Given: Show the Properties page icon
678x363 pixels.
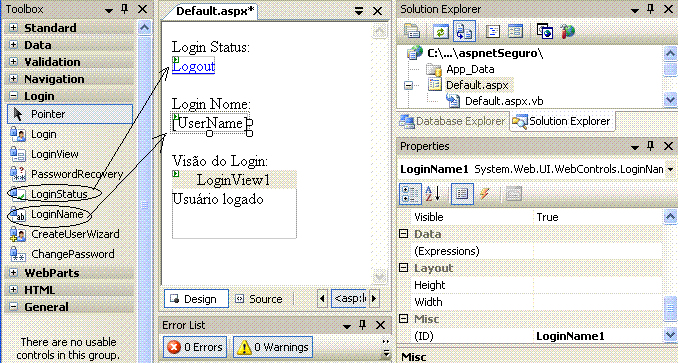Looking at the screenshot, I should point(462,194).
